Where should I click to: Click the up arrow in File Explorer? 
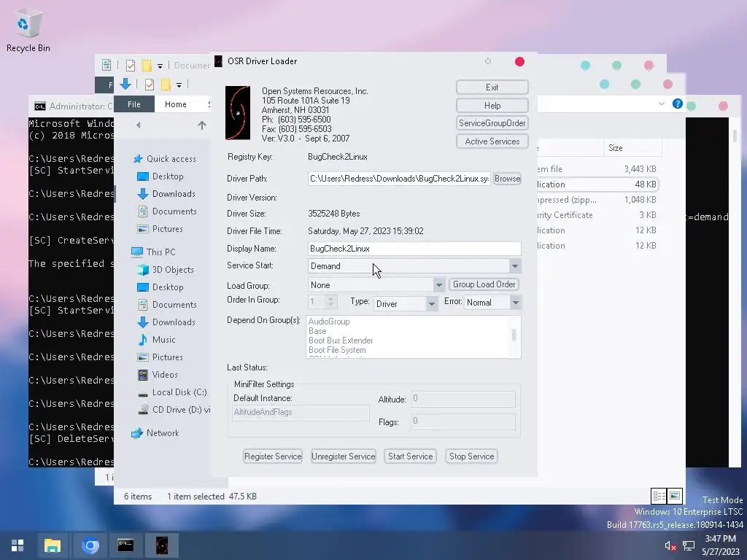click(x=202, y=125)
